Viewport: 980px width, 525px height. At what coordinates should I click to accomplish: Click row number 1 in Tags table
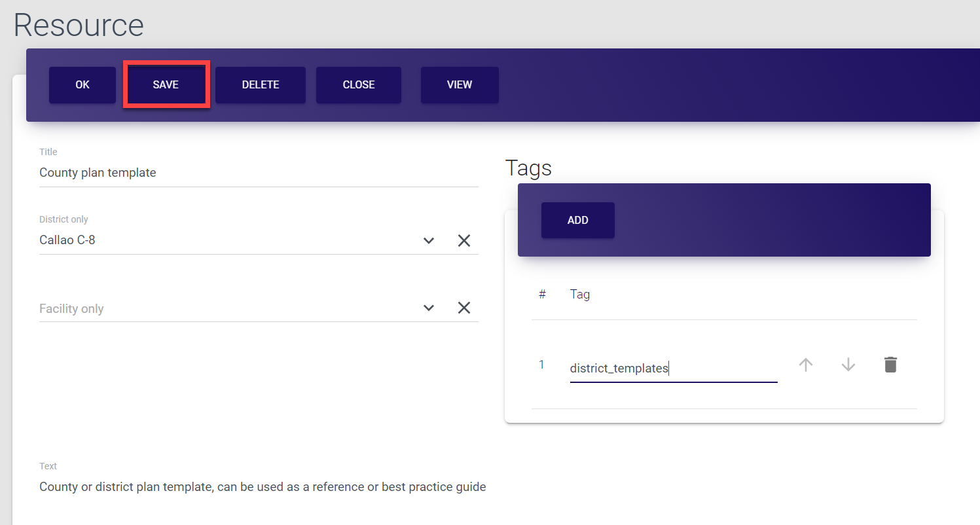(x=541, y=365)
